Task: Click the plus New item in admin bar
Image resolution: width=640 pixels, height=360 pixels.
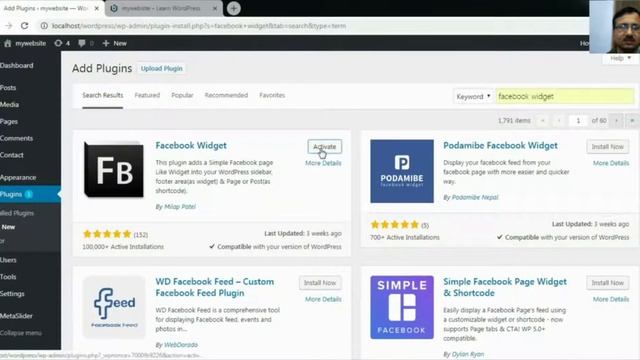Action: click(x=114, y=43)
